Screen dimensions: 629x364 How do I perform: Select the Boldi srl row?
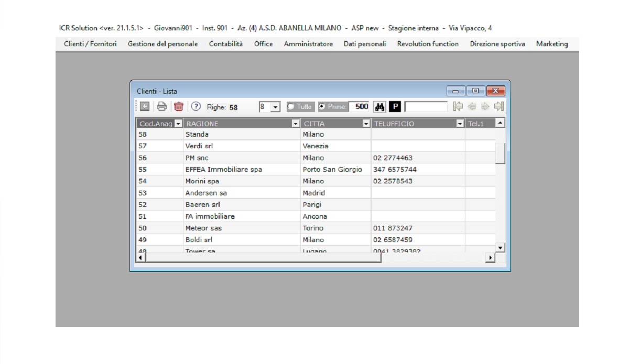point(316,240)
